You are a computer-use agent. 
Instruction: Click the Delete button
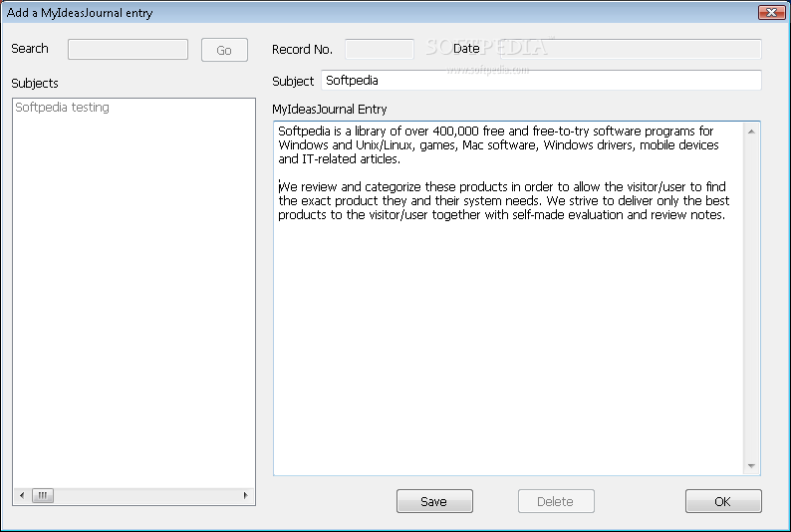(556, 501)
